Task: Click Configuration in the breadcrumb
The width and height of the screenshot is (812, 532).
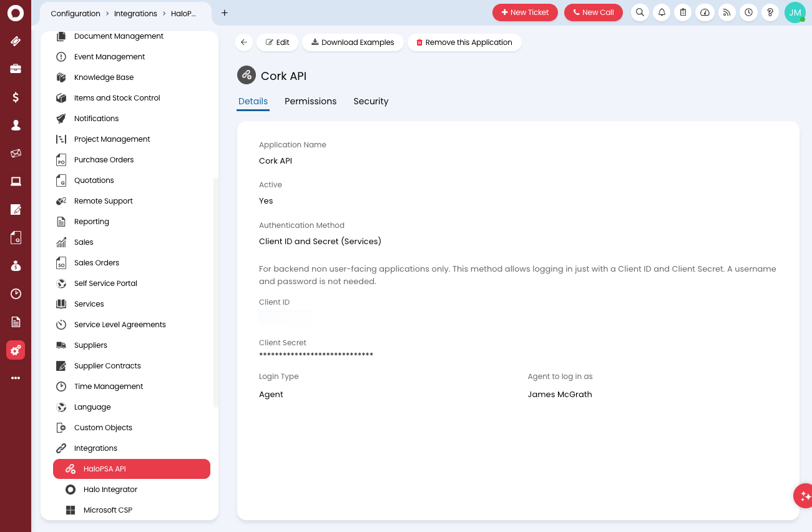Action: [x=76, y=13]
